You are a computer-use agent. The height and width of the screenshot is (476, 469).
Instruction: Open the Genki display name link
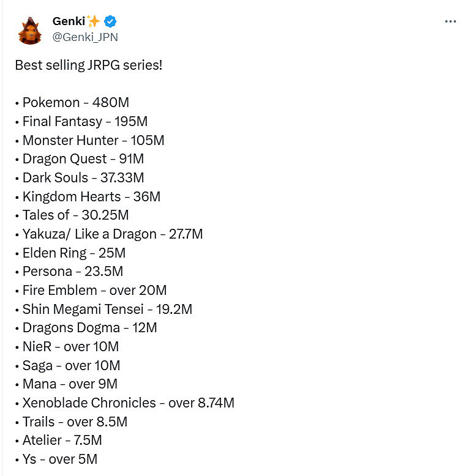[x=69, y=21]
